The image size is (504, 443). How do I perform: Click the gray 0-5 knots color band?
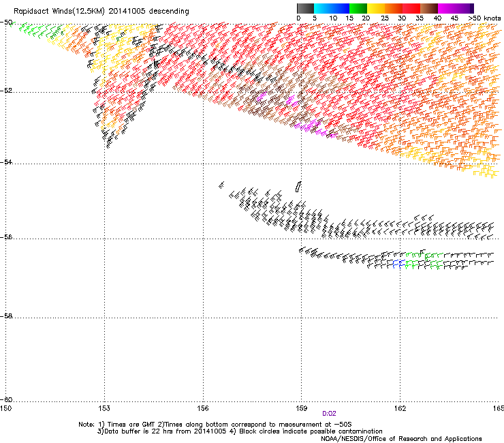point(305,8)
